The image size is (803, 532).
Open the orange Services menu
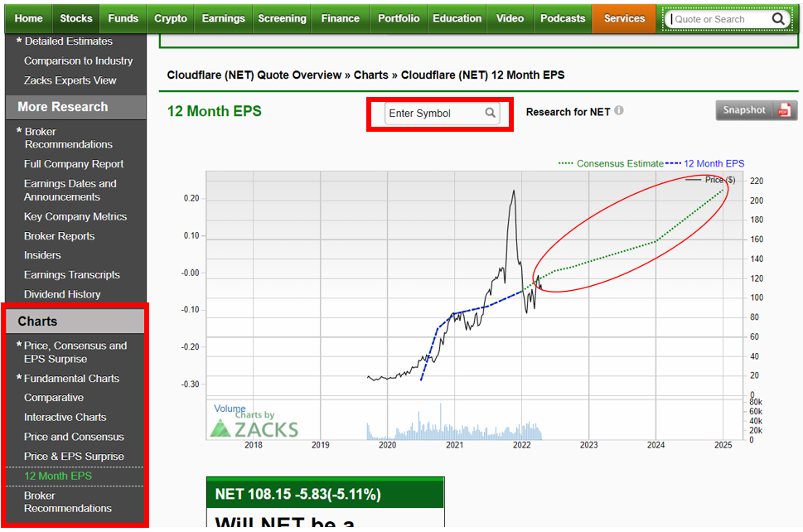(x=624, y=18)
